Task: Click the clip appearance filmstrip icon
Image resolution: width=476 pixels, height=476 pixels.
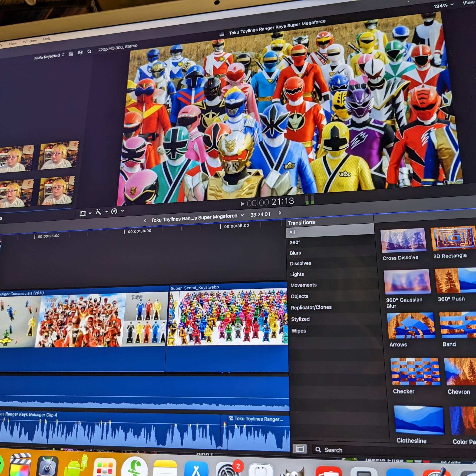Action: 80,53
